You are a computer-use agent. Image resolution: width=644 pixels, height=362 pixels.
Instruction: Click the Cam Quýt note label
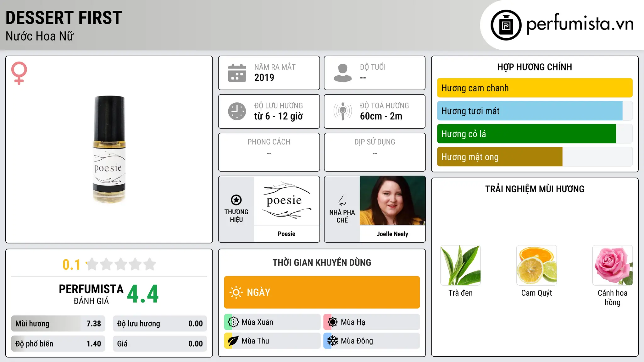(x=536, y=293)
